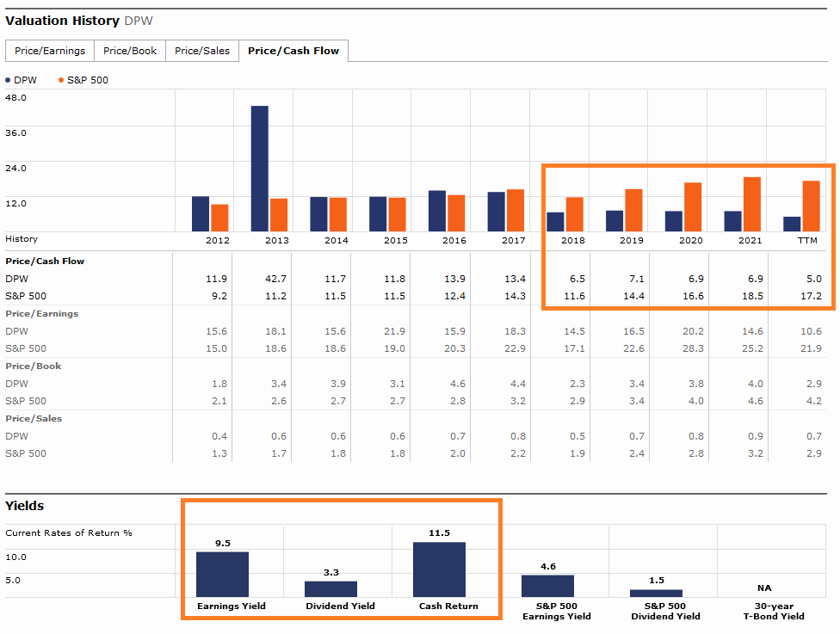This screenshot has height=634, width=840.
Task: Click the TTM column label
Action: click(807, 240)
